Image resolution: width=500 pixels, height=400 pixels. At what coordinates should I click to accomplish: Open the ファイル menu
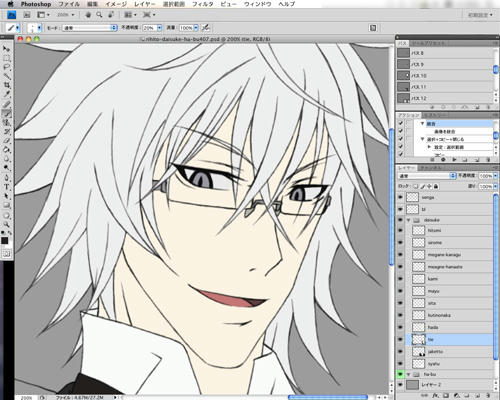(69, 4)
